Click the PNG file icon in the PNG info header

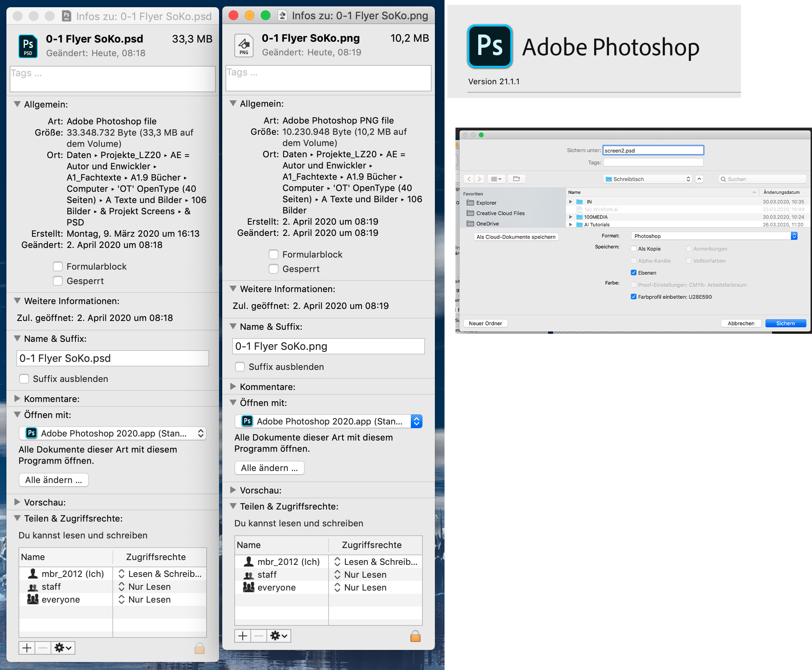click(x=244, y=45)
